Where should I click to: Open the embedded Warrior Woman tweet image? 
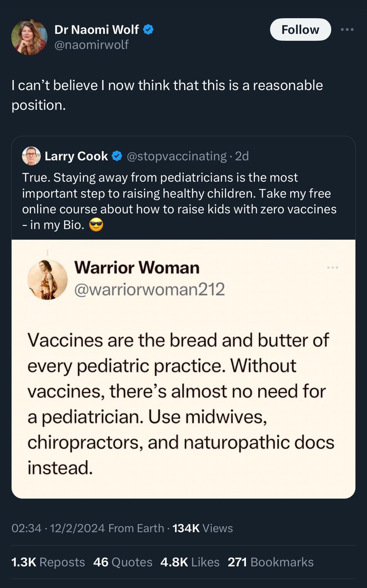[x=183, y=369]
